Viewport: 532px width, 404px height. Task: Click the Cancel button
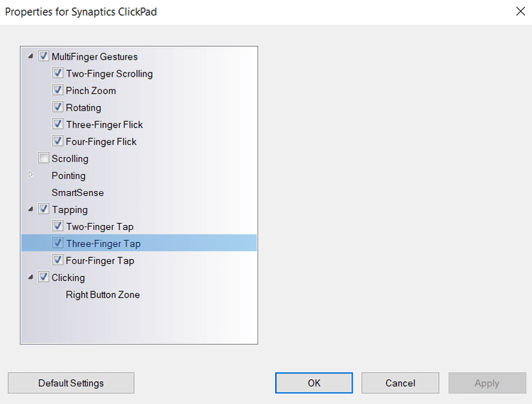coord(400,383)
